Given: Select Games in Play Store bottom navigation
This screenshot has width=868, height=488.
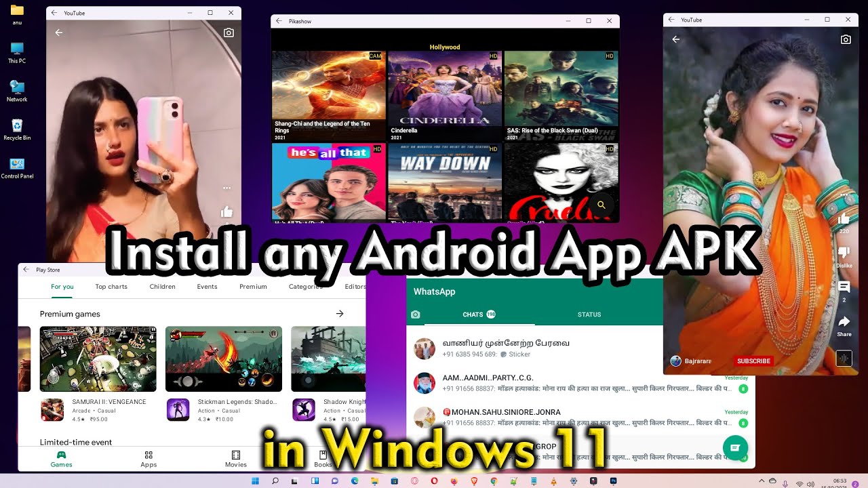Looking at the screenshot, I should click(62, 459).
